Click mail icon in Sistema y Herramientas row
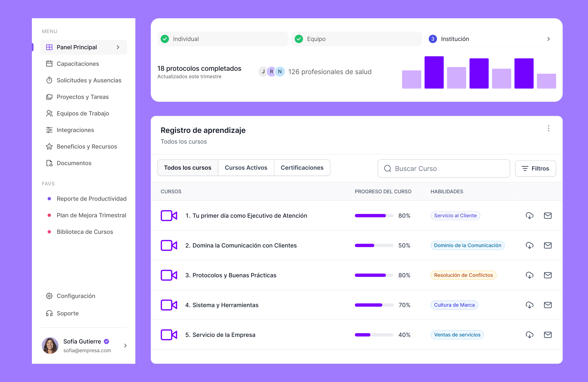588x382 pixels. (x=548, y=305)
